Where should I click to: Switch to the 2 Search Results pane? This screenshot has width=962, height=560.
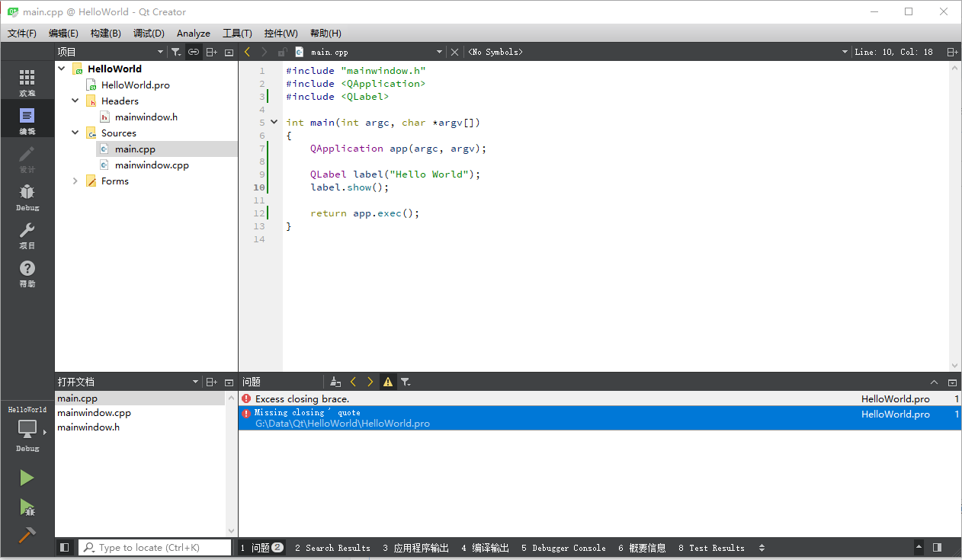tap(332, 547)
